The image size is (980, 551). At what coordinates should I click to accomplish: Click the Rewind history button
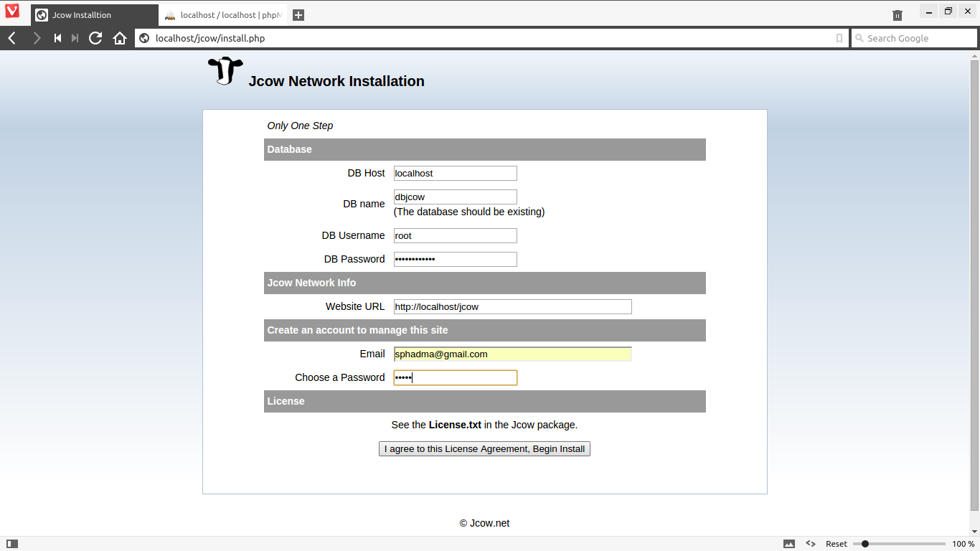57,38
